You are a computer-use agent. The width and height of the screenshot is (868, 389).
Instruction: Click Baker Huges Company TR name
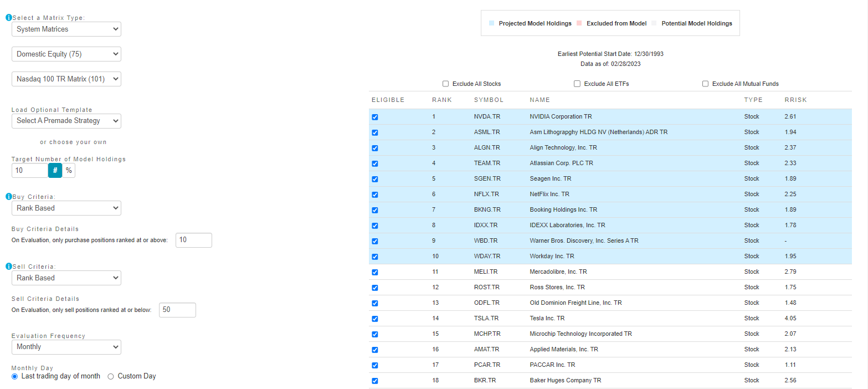coord(565,381)
